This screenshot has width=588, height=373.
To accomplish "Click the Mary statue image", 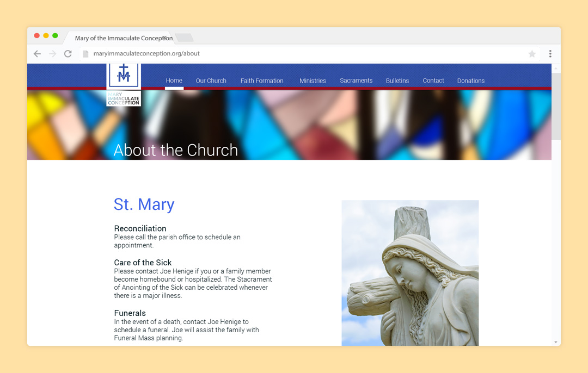I will [x=410, y=272].
